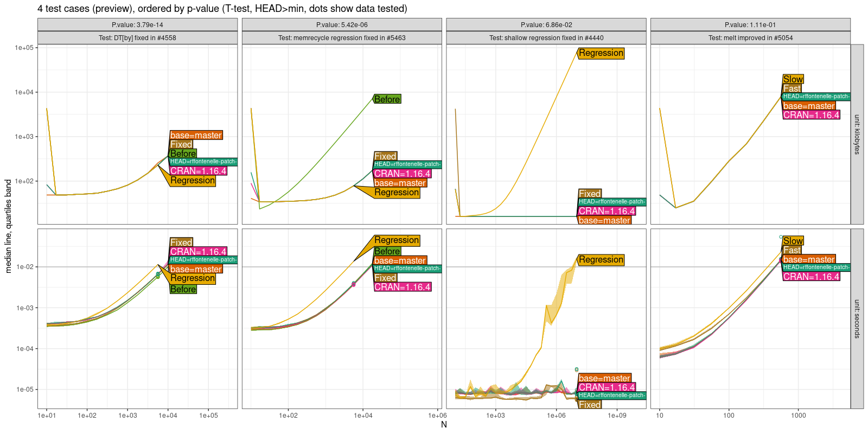Click the 1e-03 y-axis tick label

(25, 308)
